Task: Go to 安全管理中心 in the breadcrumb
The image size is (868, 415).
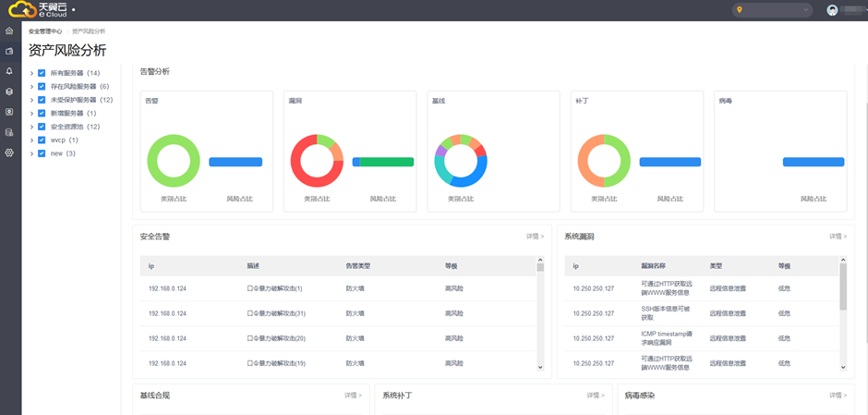Action: tap(45, 31)
